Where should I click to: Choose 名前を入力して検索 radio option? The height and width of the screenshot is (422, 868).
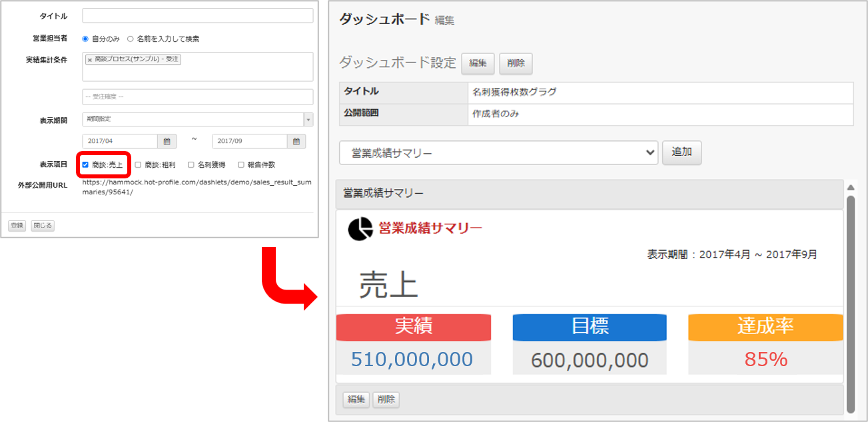(x=131, y=39)
